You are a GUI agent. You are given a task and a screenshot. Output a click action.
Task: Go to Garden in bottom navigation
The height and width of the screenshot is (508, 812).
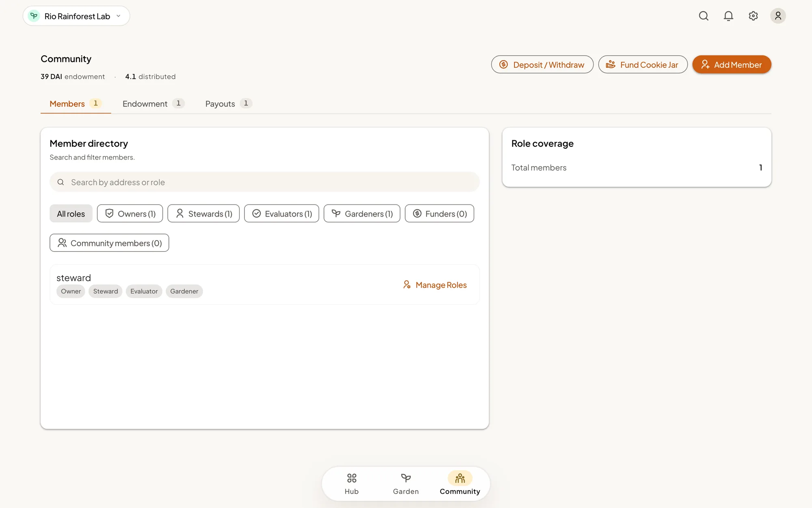tap(406, 484)
